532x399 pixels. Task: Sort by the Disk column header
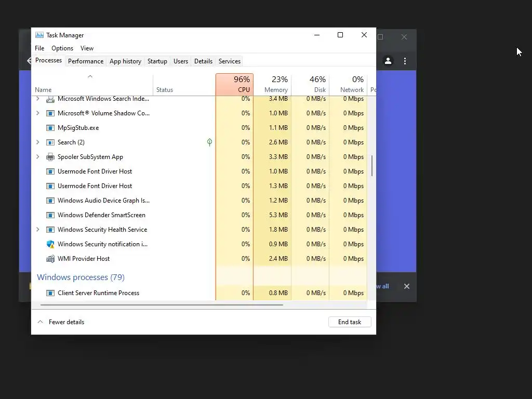tap(311, 85)
